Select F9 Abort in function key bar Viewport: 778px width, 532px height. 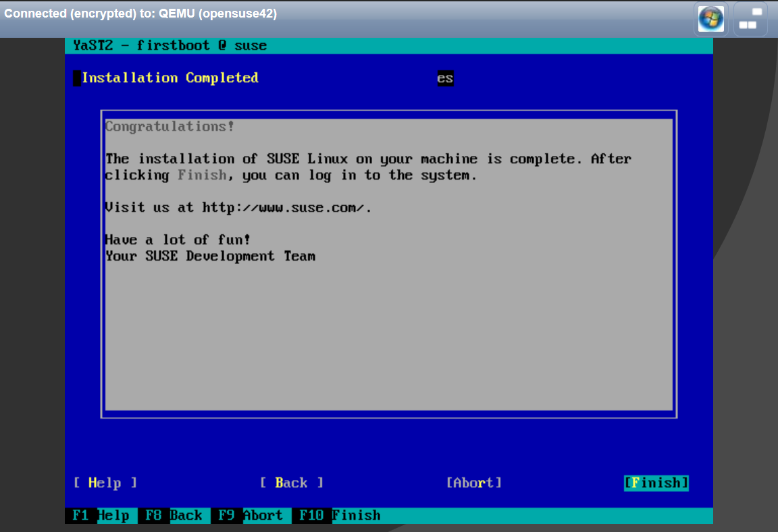(x=251, y=516)
